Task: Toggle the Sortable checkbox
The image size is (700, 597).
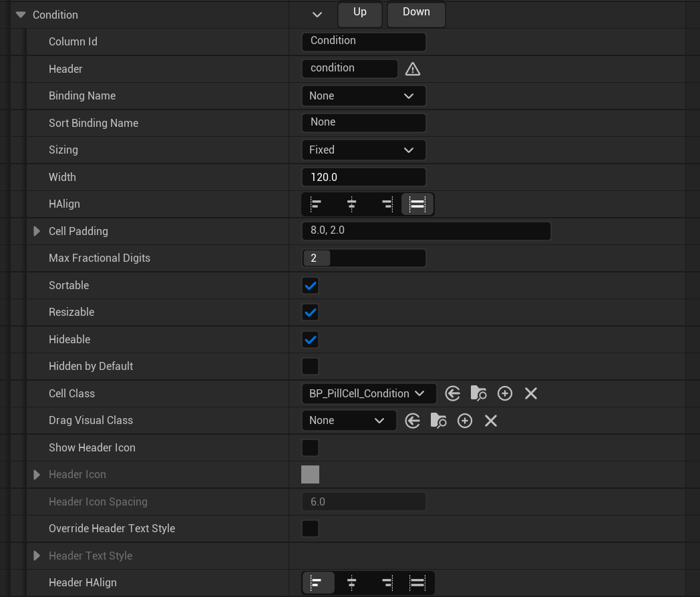Action: click(x=311, y=286)
